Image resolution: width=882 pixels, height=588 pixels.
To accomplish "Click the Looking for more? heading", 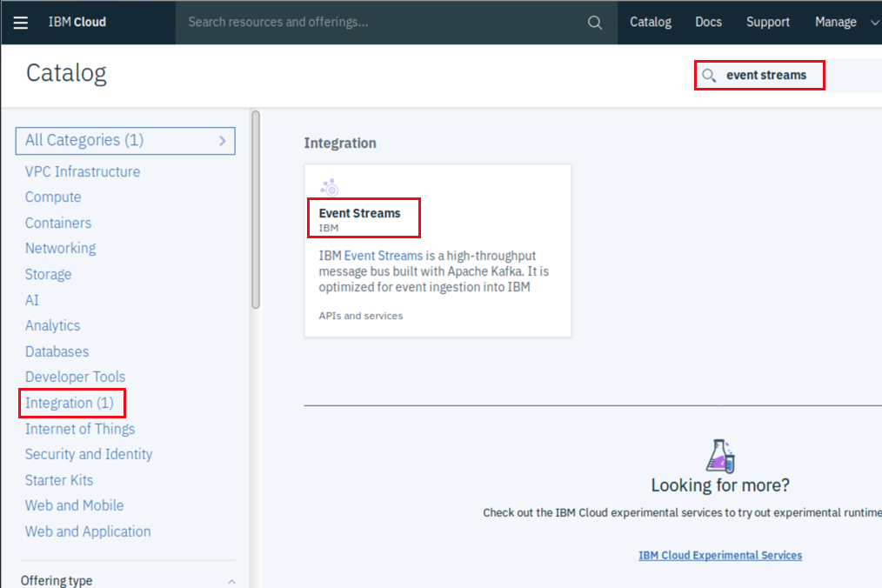I will (x=720, y=485).
